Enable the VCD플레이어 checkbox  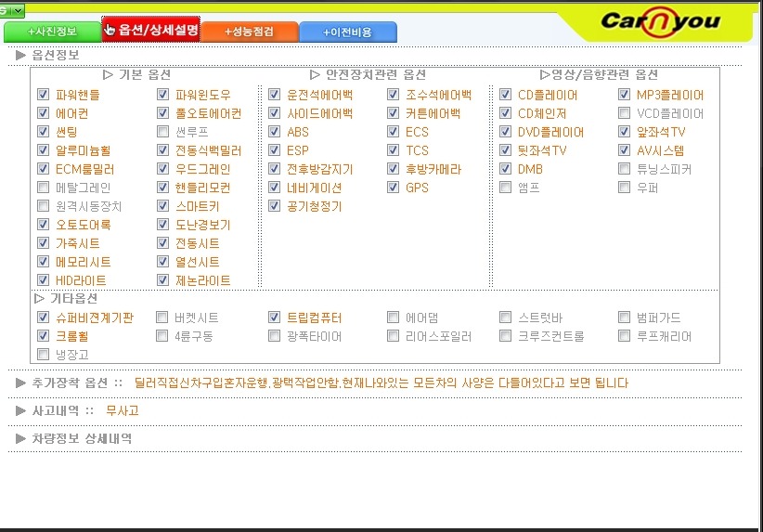pos(625,113)
